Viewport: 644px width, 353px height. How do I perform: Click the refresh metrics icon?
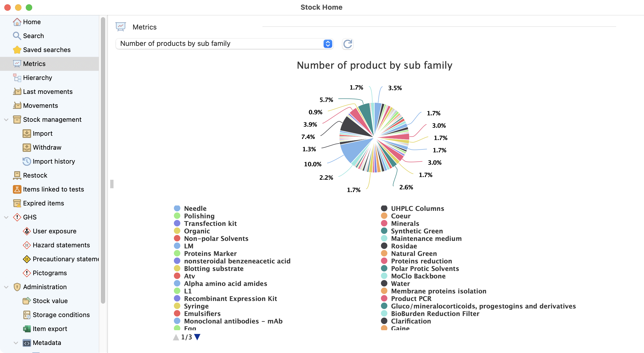(347, 44)
